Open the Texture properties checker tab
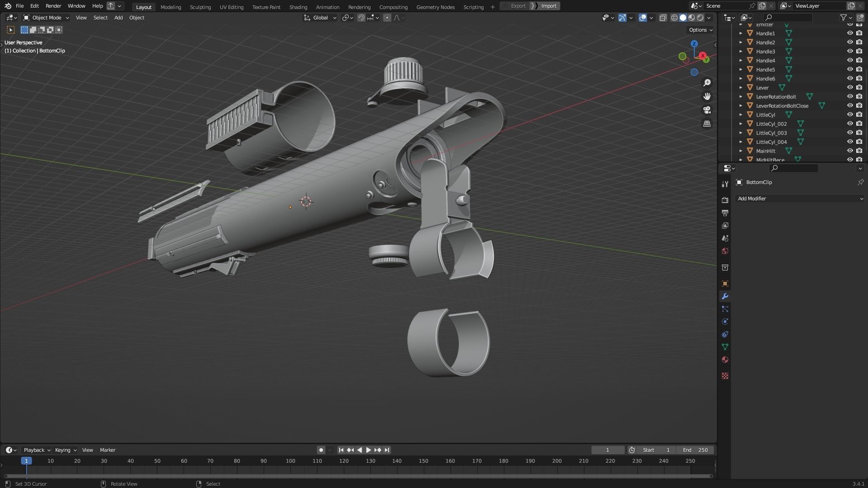 (725, 376)
